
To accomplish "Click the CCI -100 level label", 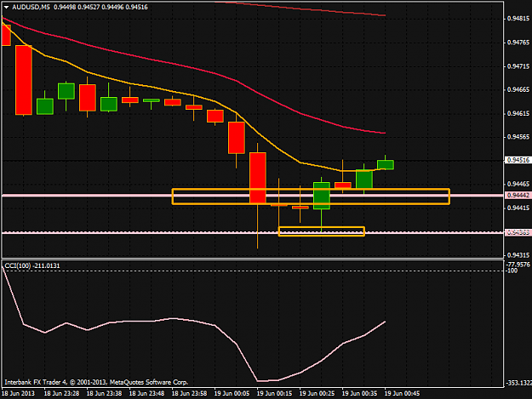I will [x=512, y=271].
